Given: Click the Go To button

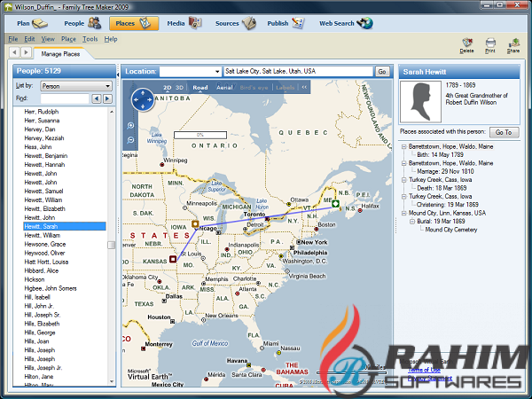Looking at the screenshot, I should coord(504,132).
